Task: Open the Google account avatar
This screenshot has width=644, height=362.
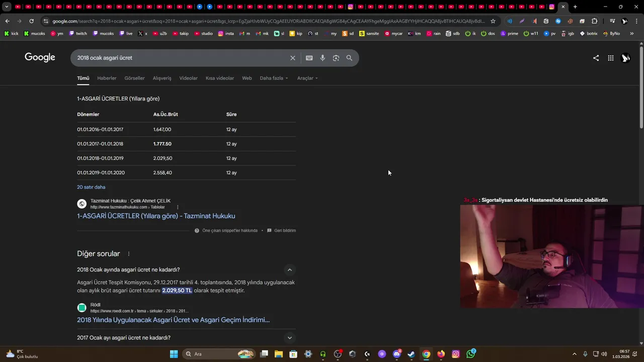Action: (625, 58)
